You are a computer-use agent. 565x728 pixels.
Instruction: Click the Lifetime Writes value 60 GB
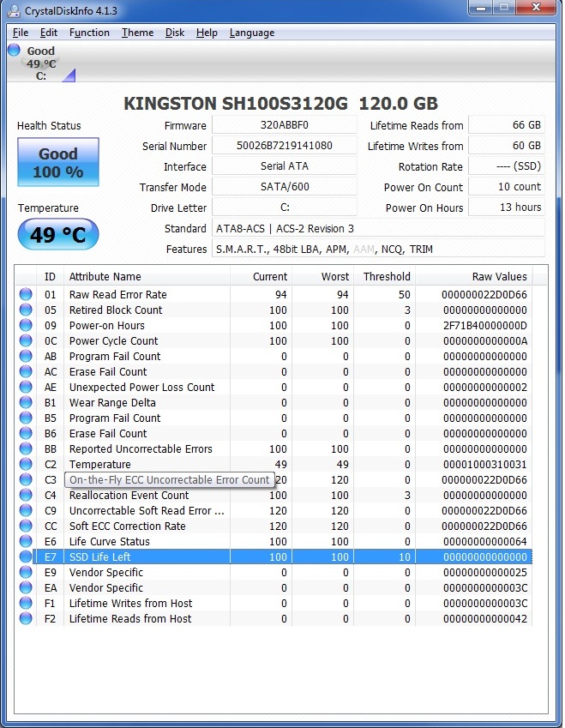click(506, 145)
